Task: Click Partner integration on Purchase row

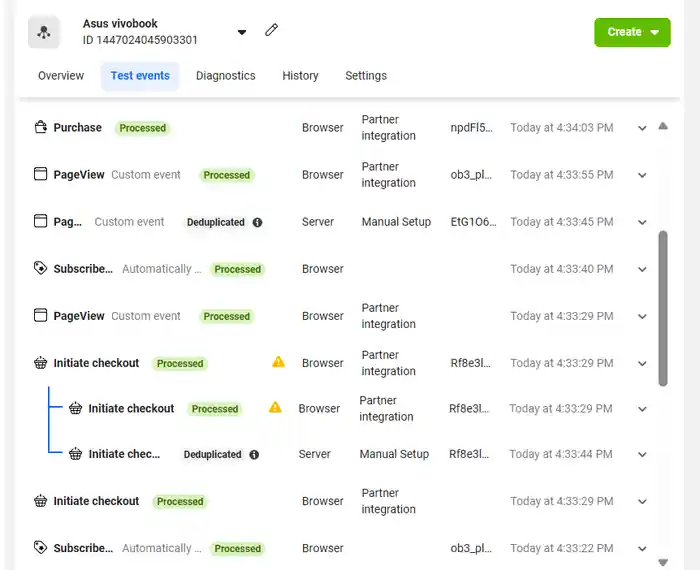Action: pyautogui.click(x=388, y=128)
